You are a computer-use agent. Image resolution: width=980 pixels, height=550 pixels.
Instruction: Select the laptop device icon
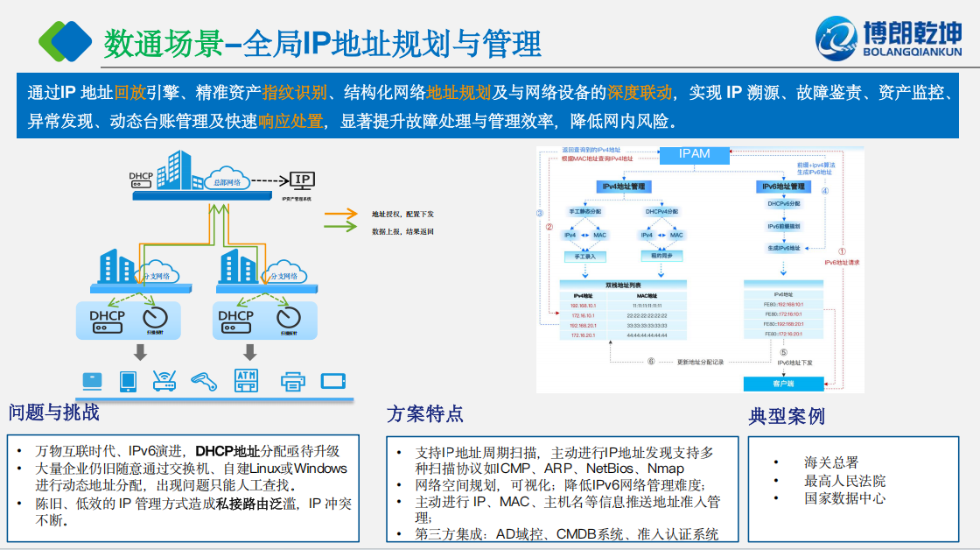(92, 381)
